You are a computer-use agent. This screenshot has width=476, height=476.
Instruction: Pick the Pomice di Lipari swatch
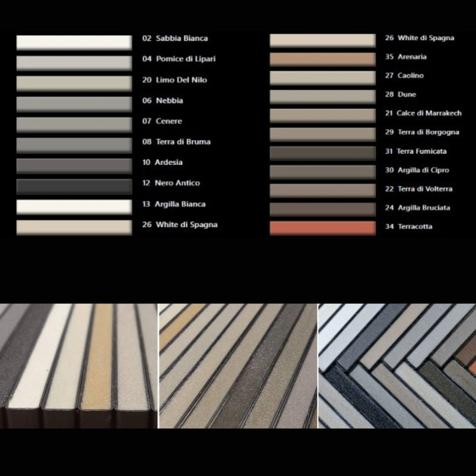coord(74,63)
